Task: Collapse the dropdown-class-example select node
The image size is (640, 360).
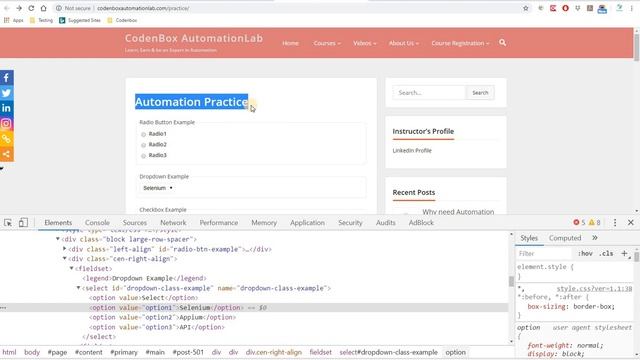Action: [x=78, y=288]
